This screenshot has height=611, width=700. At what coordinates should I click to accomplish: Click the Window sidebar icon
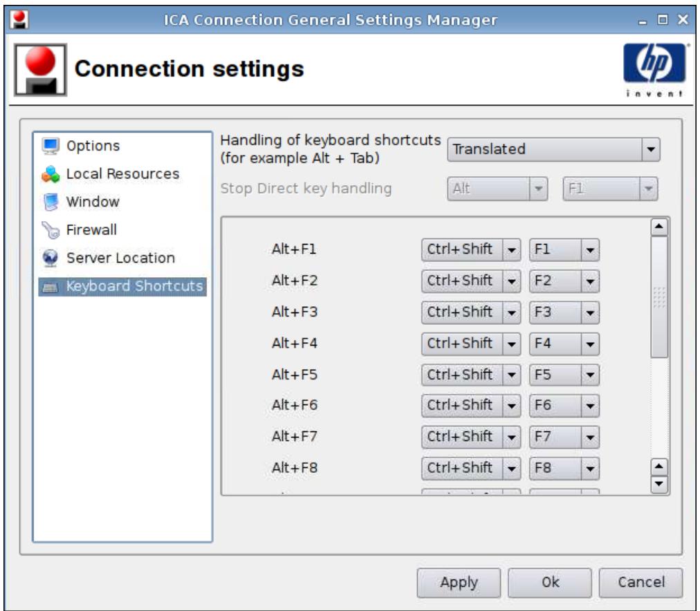point(50,202)
